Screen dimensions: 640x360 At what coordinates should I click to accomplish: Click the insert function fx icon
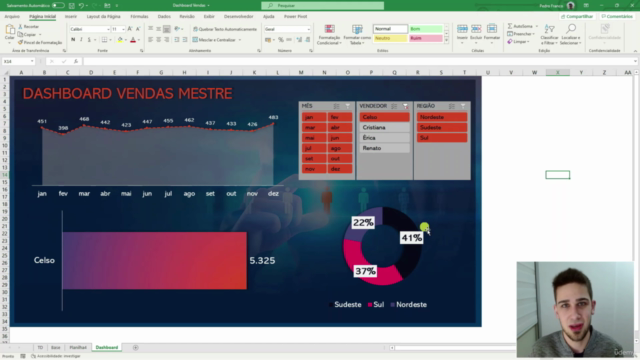point(76,61)
